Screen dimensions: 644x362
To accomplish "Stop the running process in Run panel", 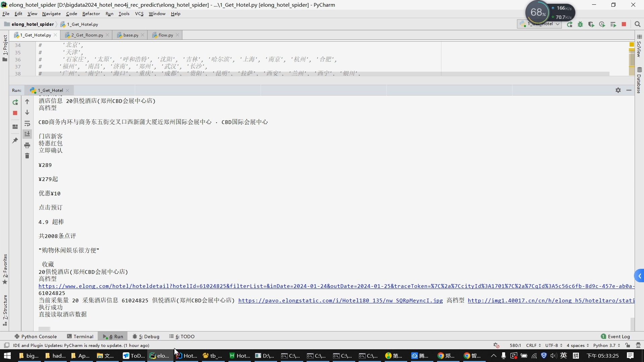I will point(15,113).
